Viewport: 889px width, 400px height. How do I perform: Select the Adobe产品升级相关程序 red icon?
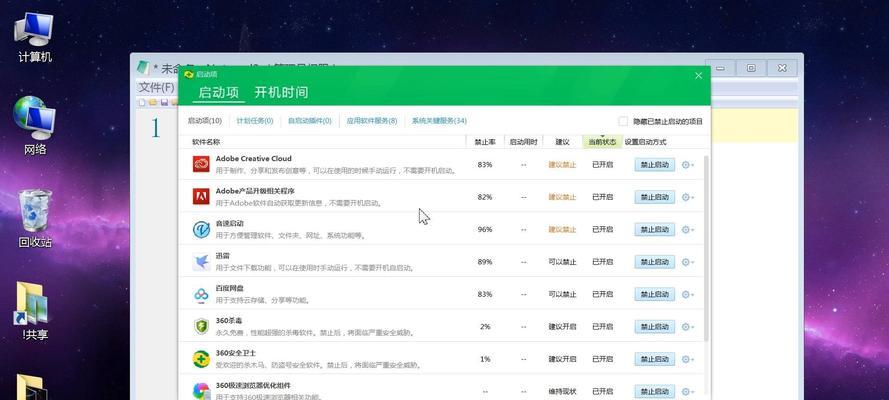pos(201,197)
